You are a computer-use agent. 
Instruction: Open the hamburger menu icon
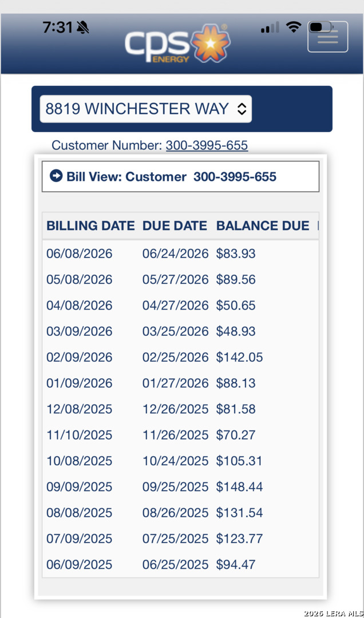328,37
